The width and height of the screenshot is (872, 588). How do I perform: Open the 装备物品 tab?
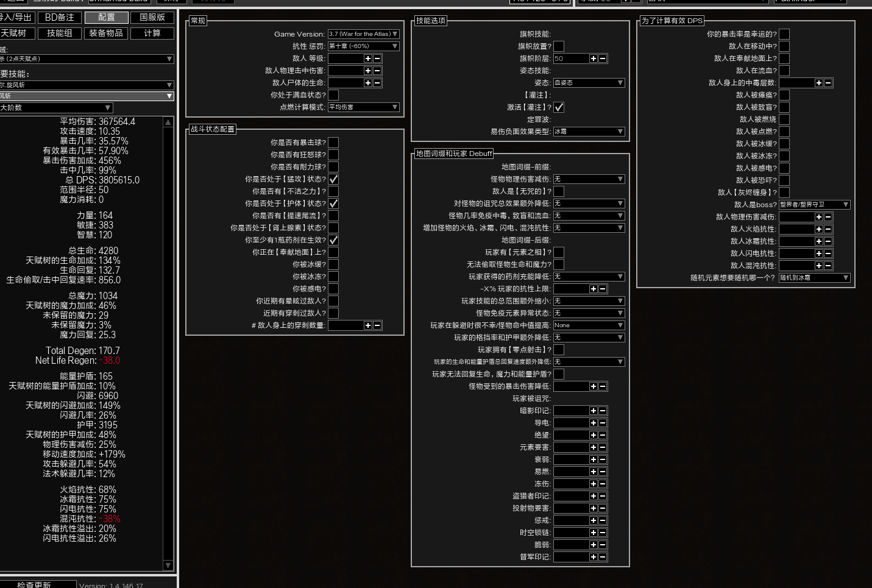point(106,33)
